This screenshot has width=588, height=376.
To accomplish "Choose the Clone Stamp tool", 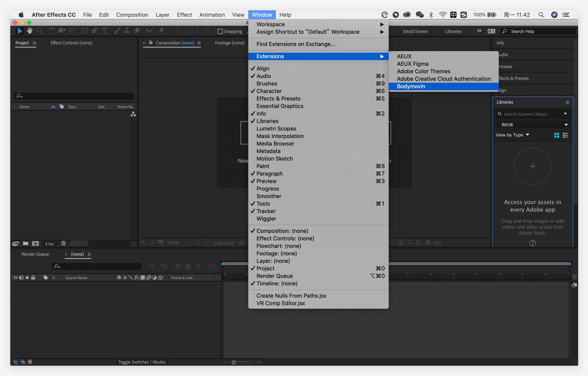I will coord(127,31).
